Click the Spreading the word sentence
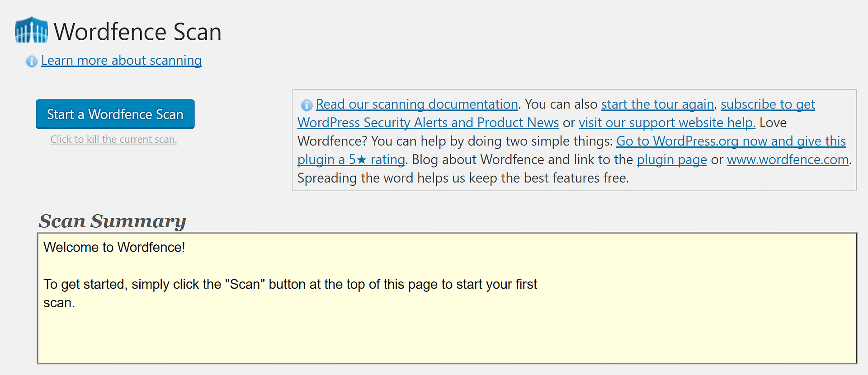 [x=462, y=178]
